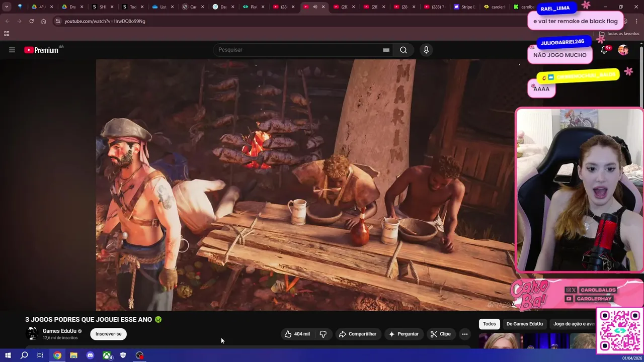Screen dimensions: 644x362
Task: Click the Perguntar ask button
Action: [404, 334]
